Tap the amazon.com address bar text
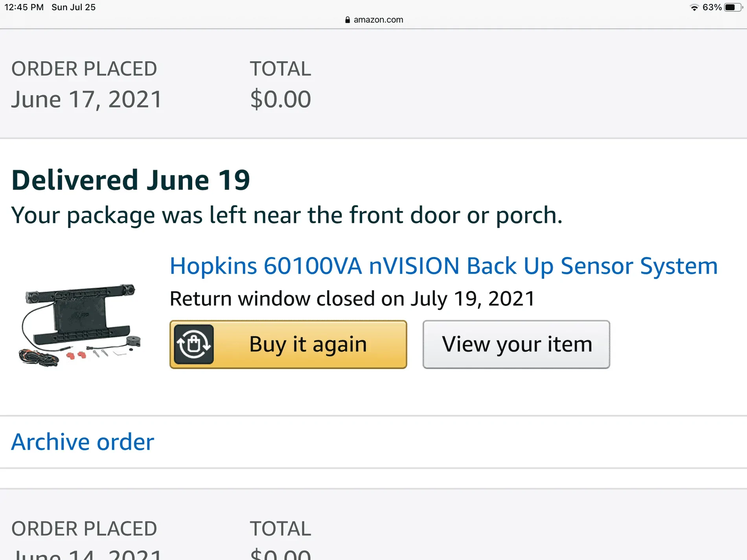This screenshot has height=560, width=747. pyautogui.click(x=378, y=20)
